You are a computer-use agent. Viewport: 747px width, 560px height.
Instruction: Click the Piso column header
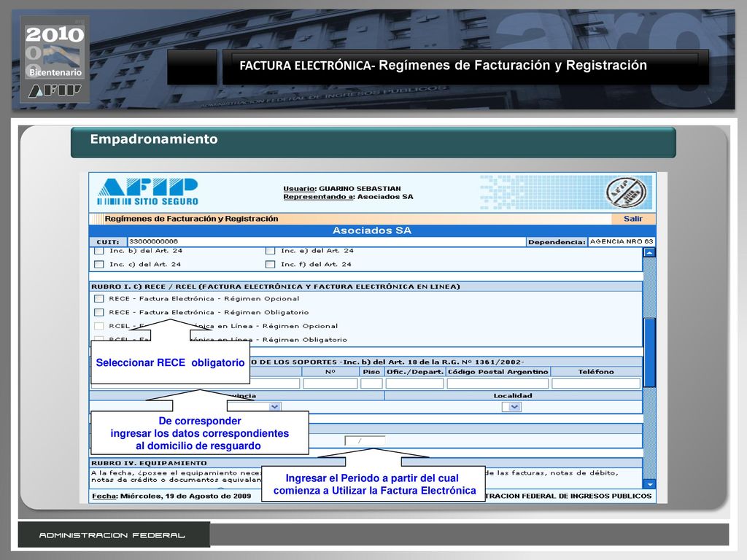pyautogui.click(x=371, y=372)
